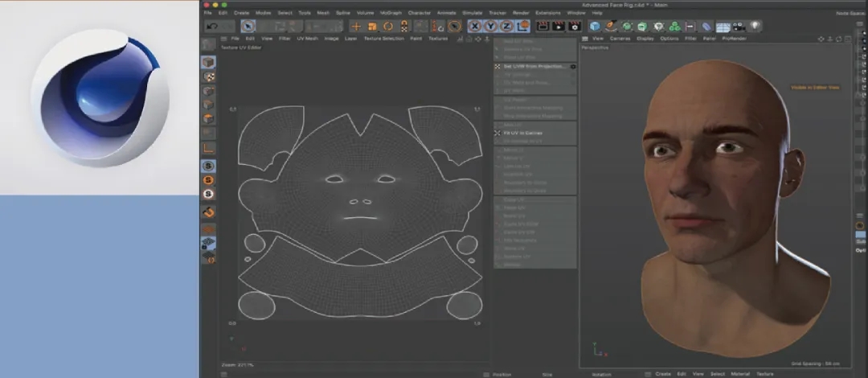This screenshot has height=378, width=868.
Task: Click the Fit UV to Canvas command
Action: [522, 134]
